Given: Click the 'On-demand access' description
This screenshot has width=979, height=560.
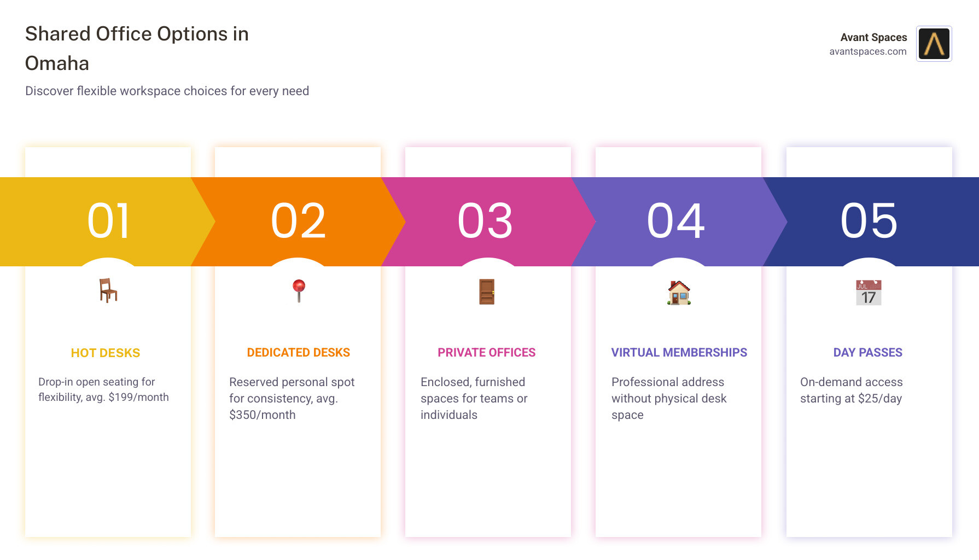Looking at the screenshot, I should tap(852, 390).
